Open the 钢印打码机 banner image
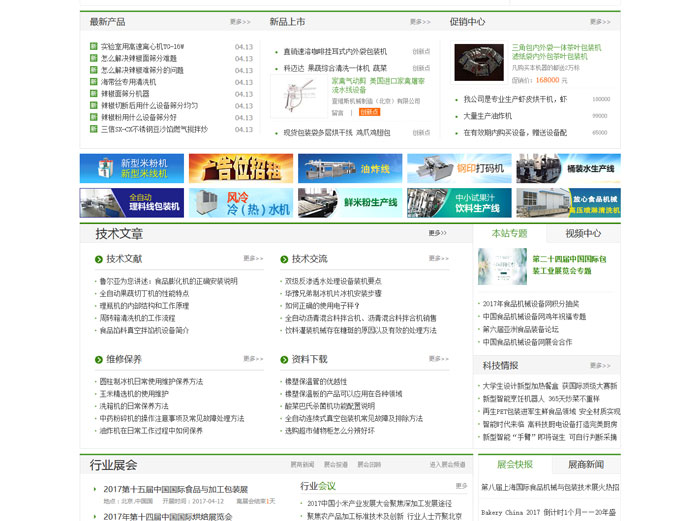 pos(458,168)
